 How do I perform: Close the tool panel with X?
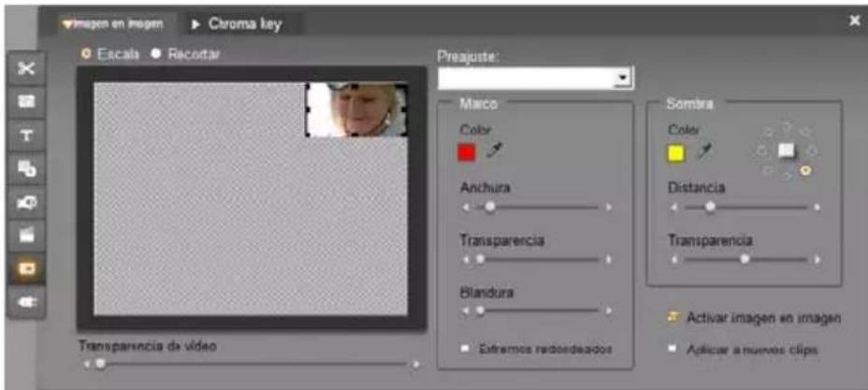pyautogui.click(x=854, y=21)
